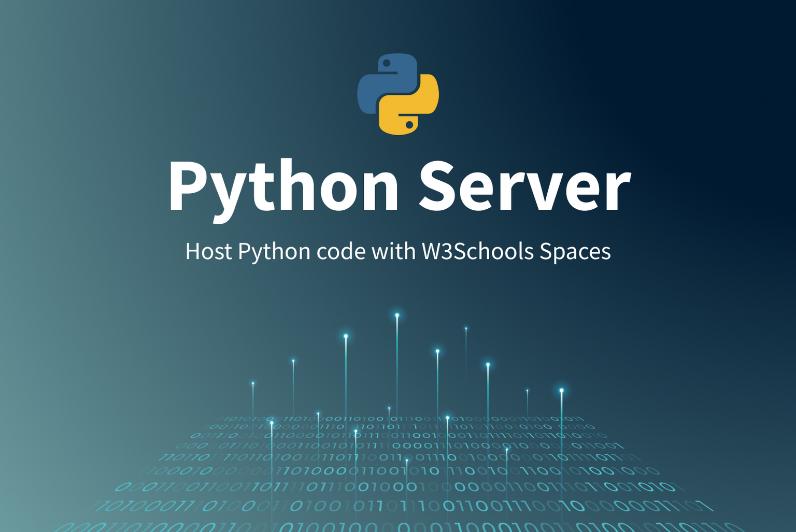
Task: Click the eye dot on the blue snake
Action: pos(386,63)
